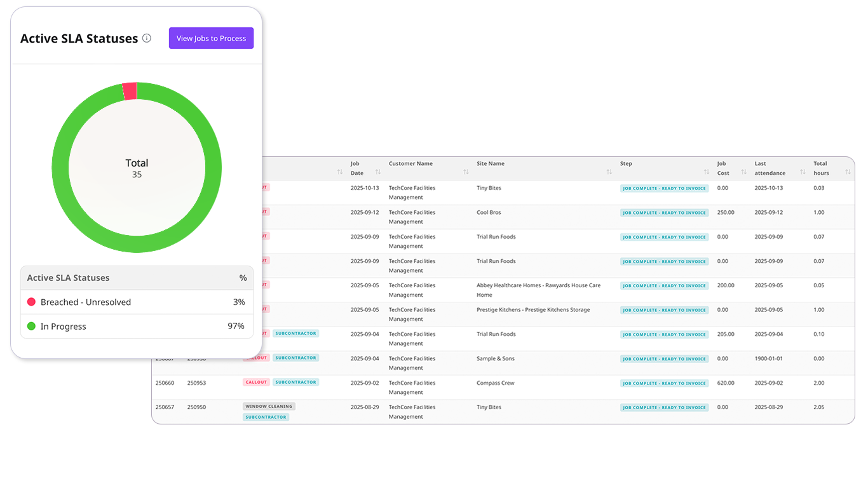Sort table by Job Date column icon
This screenshot has width=868, height=488.
pyautogui.click(x=378, y=172)
